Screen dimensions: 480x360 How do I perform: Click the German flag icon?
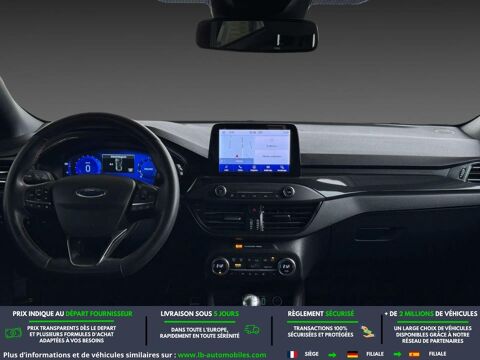coord(352,355)
